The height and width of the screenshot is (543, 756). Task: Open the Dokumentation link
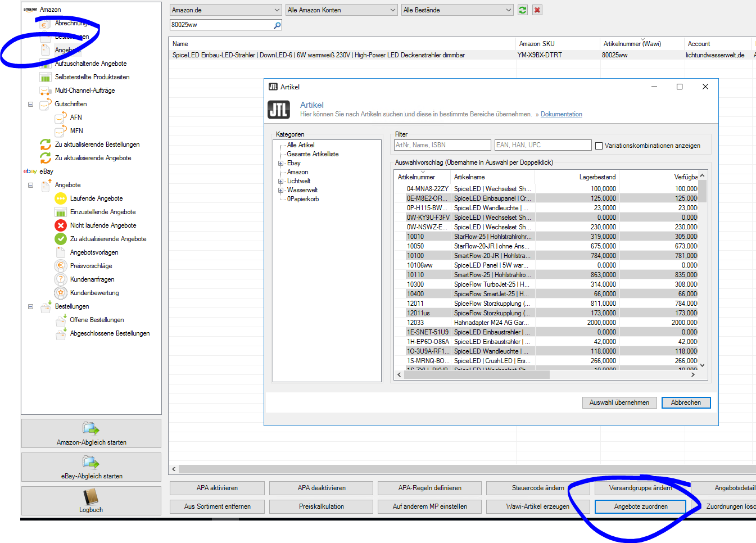(561, 114)
